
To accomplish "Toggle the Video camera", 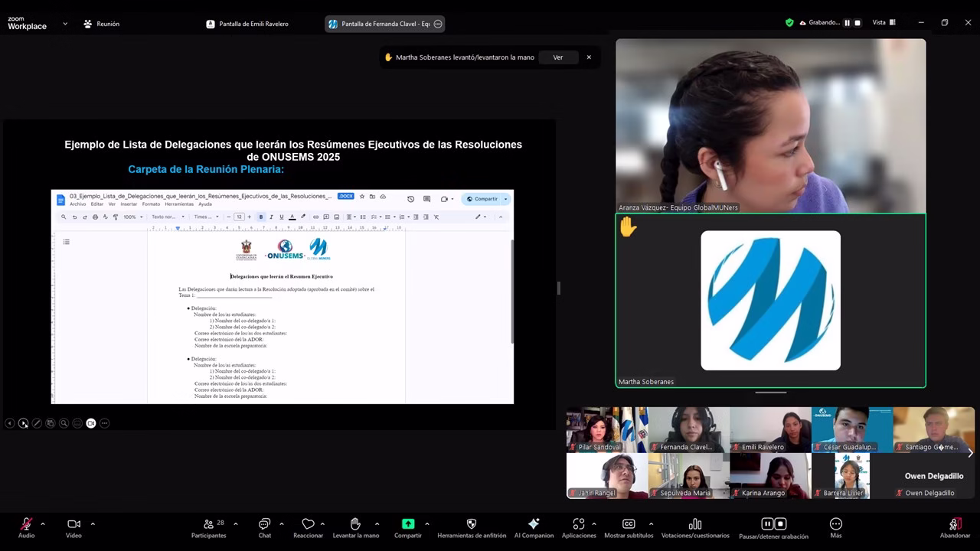I will pyautogui.click(x=73, y=524).
